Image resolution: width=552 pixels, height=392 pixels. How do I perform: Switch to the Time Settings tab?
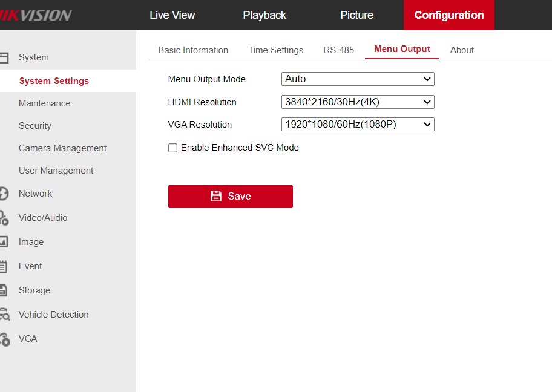pyautogui.click(x=275, y=50)
